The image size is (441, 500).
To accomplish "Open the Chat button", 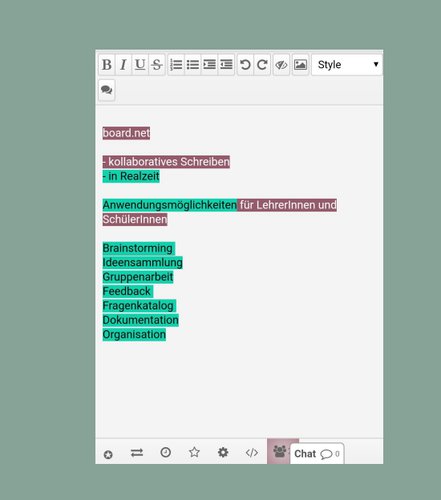I will [317, 454].
